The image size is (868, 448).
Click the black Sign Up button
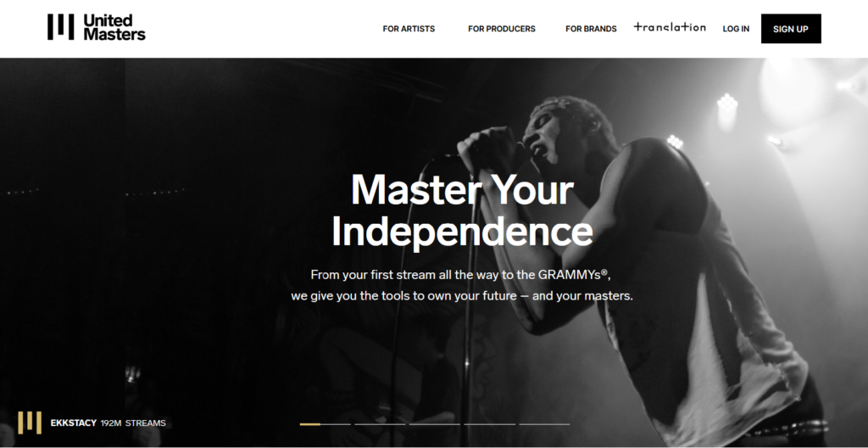pos(791,29)
